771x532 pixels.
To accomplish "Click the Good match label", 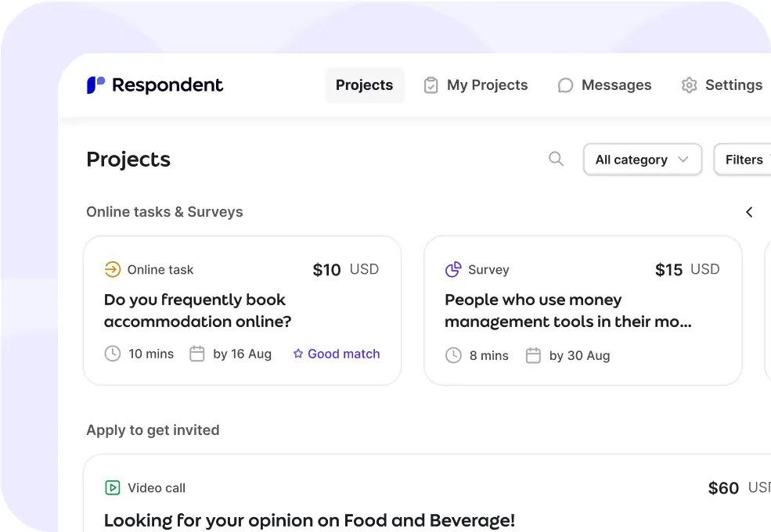I will tap(344, 354).
